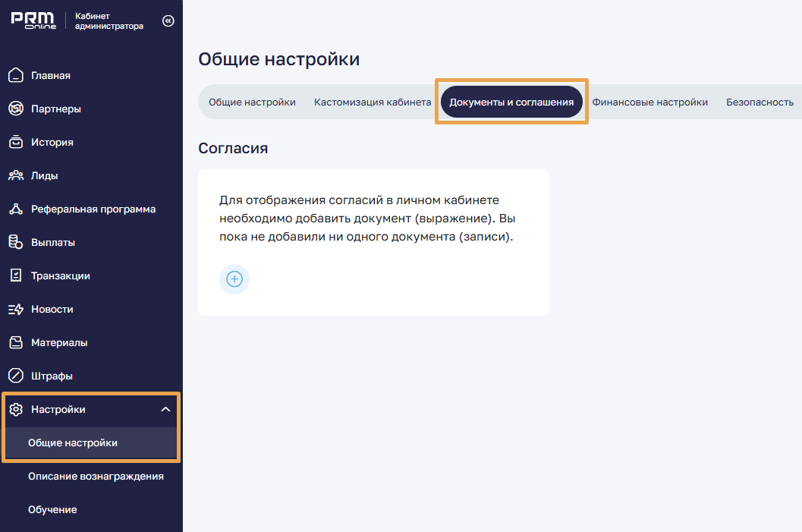Click the Настройки gear menu item
Image resolution: width=802 pixels, height=532 pixels.
point(58,410)
